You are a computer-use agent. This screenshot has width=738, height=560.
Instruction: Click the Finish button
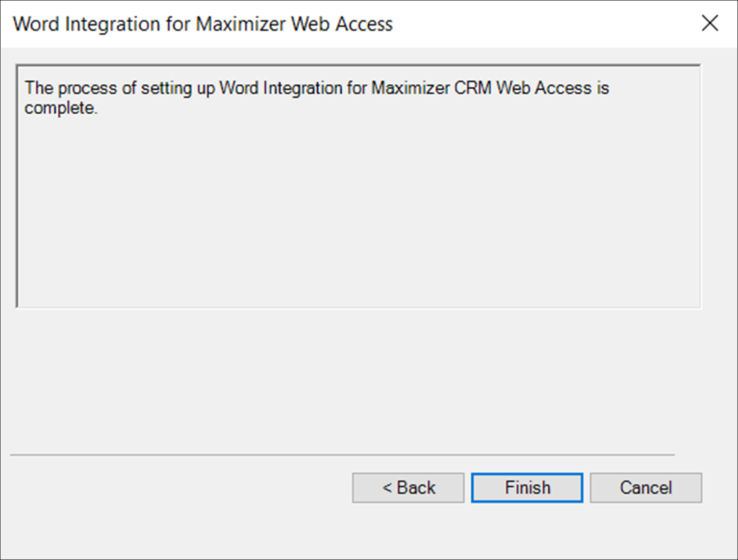point(527,487)
